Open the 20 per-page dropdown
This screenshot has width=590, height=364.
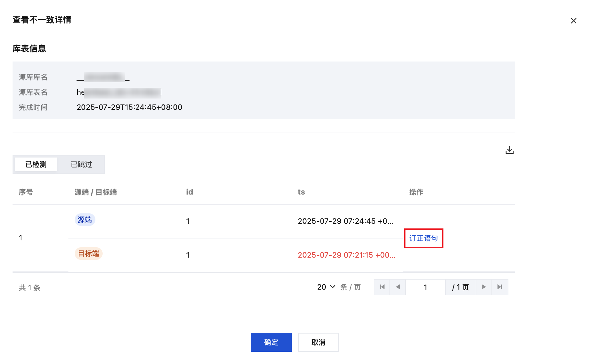pyautogui.click(x=326, y=287)
